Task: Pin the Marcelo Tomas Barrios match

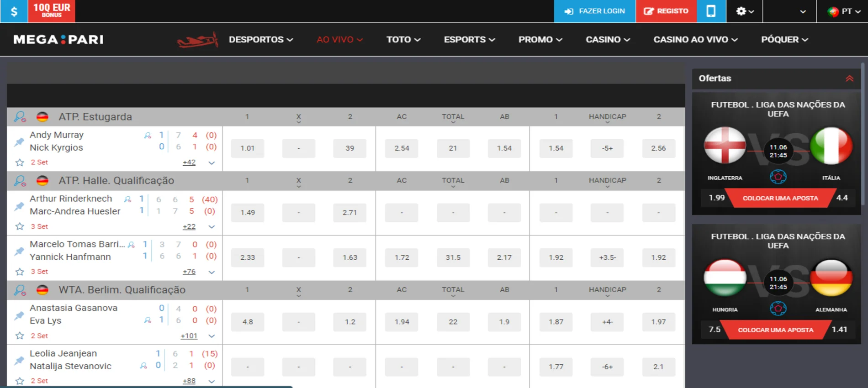Action: point(19,251)
